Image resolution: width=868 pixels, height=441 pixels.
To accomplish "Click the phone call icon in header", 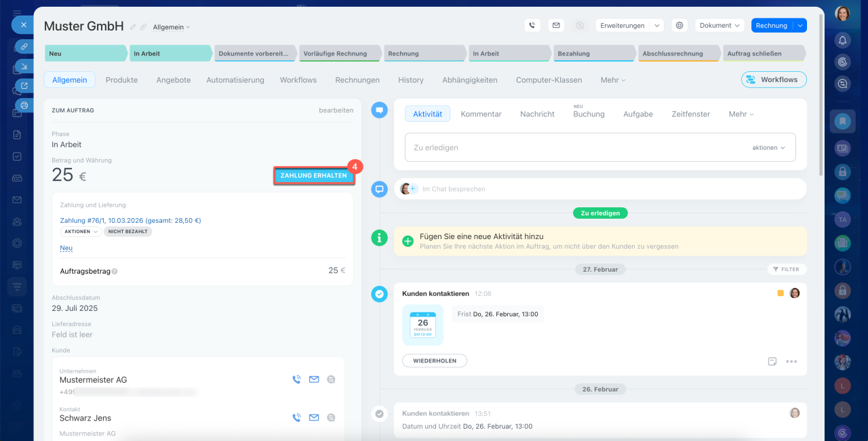I will [x=532, y=26].
